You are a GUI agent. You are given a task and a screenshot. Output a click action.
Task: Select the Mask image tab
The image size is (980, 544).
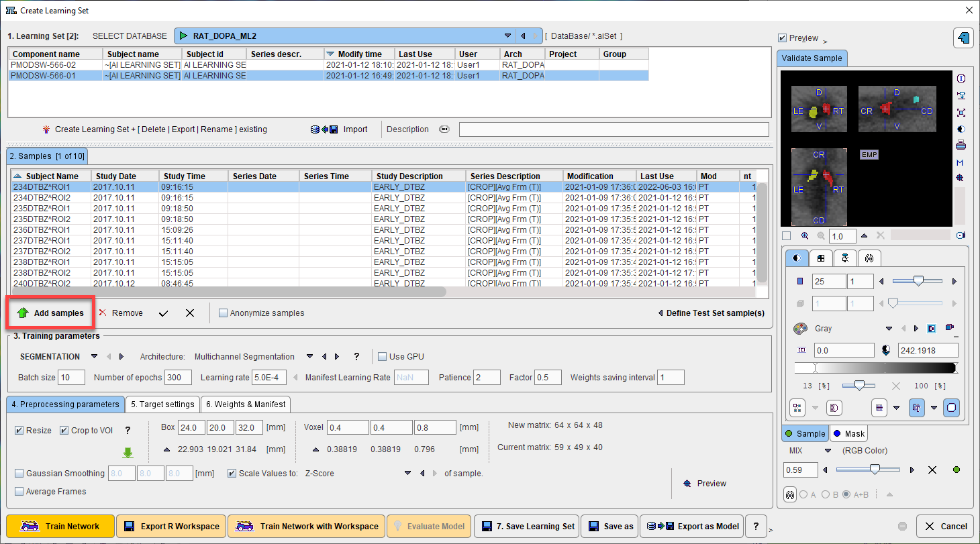pyautogui.click(x=849, y=433)
